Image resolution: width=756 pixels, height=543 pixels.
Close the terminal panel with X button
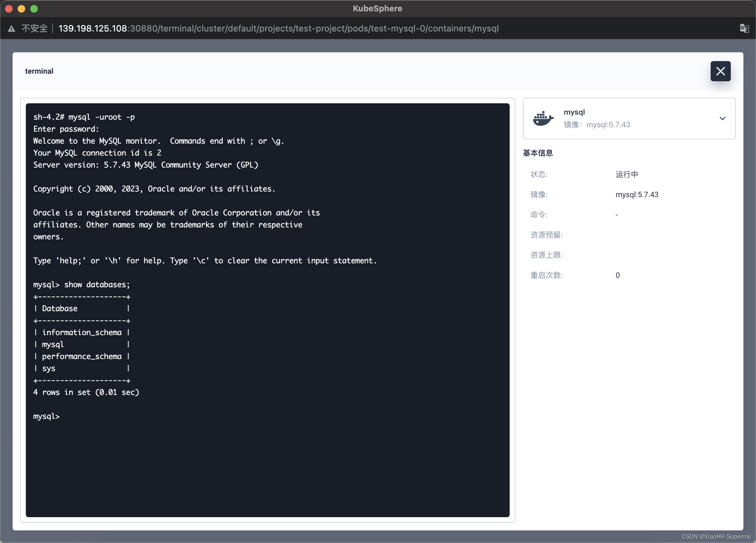(x=720, y=71)
